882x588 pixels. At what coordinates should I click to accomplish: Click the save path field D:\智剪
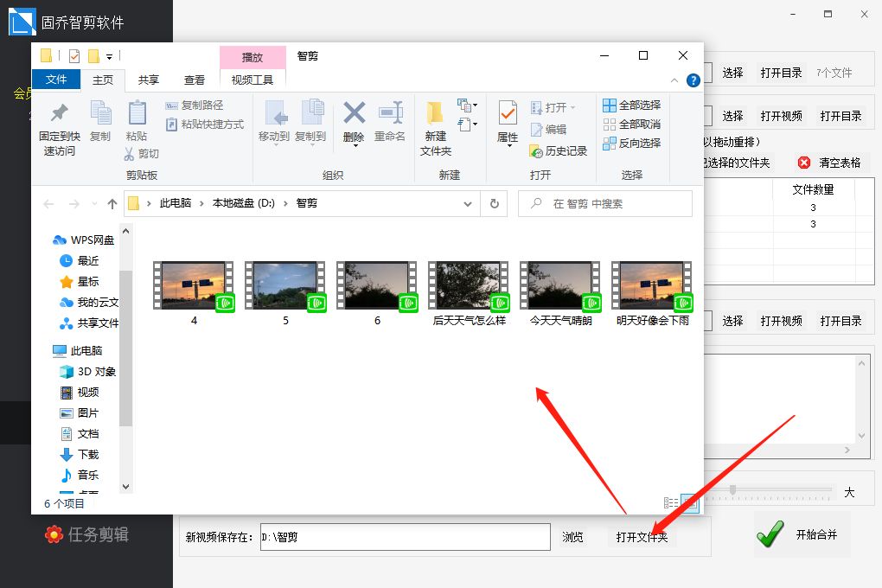[405, 537]
